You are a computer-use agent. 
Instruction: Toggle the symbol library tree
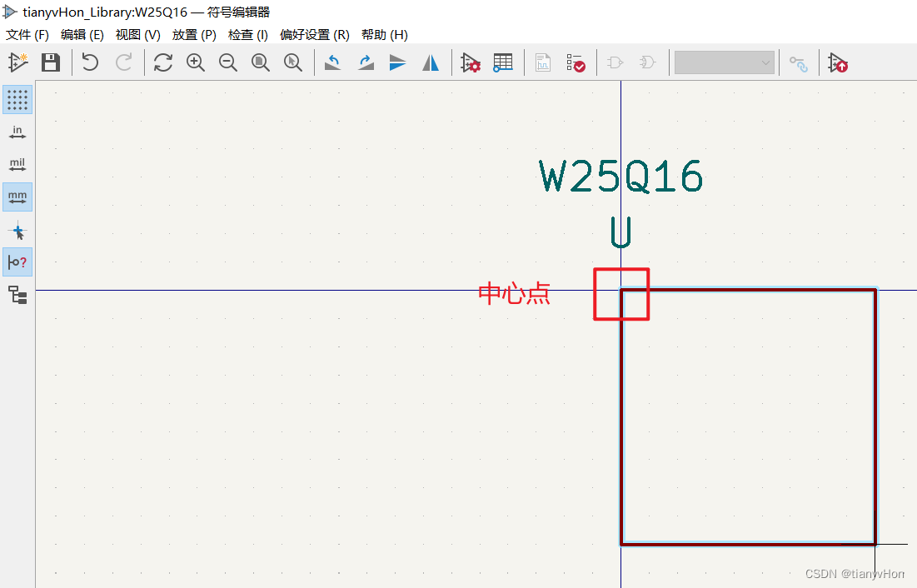[17, 295]
